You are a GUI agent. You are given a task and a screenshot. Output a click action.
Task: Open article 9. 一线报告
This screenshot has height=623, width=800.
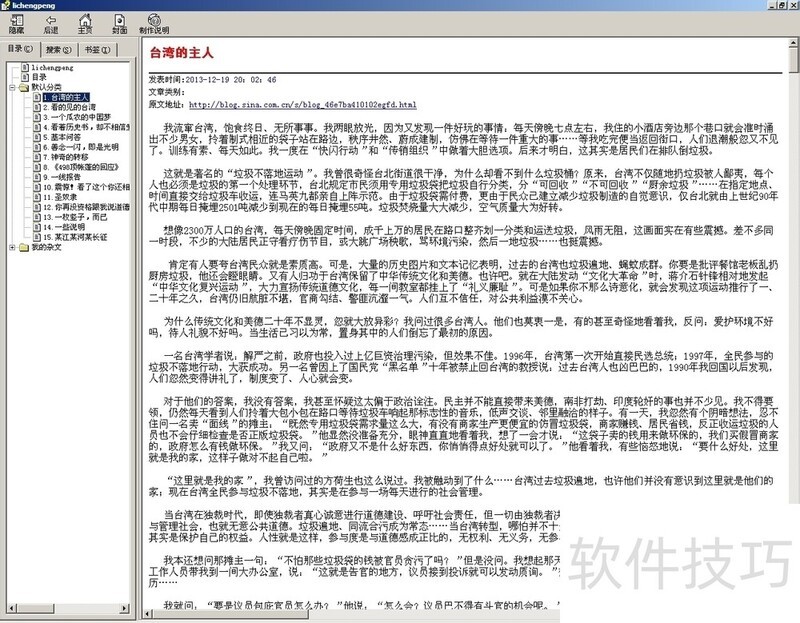tap(66, 176)
